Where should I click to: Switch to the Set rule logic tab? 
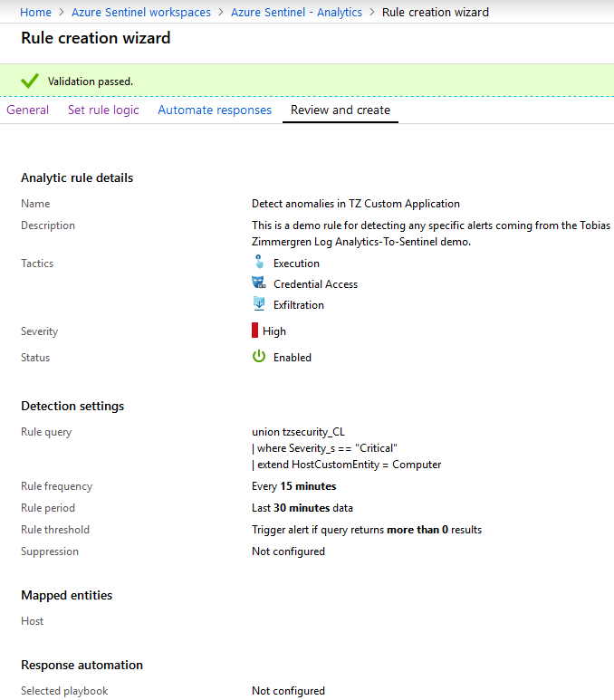coord(103,110)
